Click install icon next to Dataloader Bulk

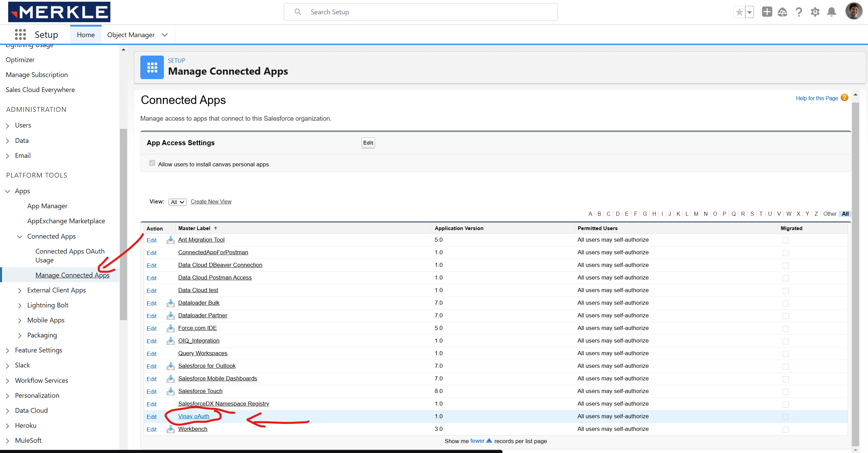point(171,303)
